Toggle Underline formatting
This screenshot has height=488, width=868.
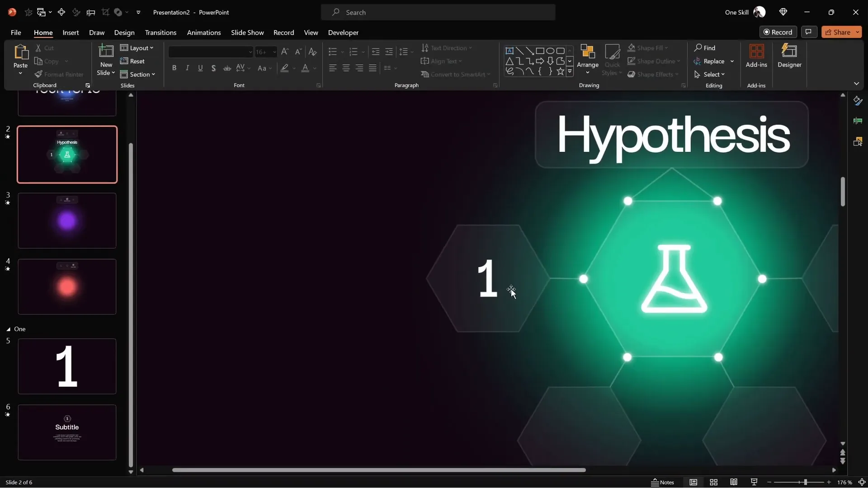[x=200, y=68]
